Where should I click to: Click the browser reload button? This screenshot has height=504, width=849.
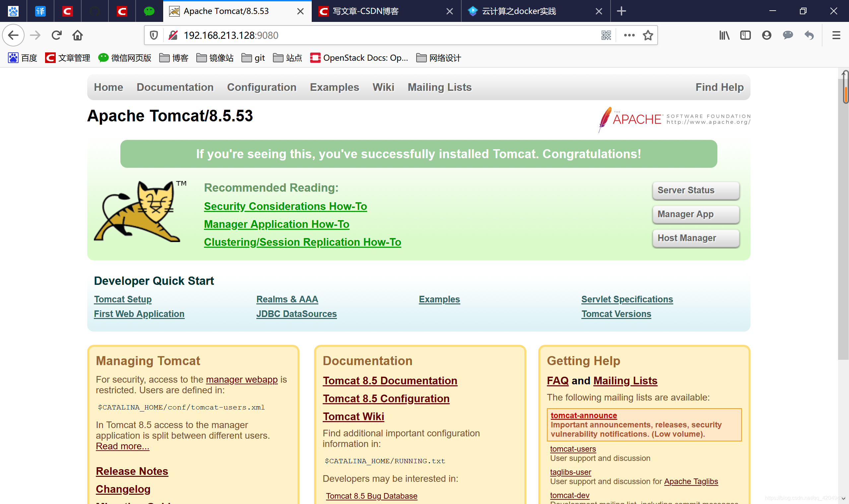tap(56, 35)
